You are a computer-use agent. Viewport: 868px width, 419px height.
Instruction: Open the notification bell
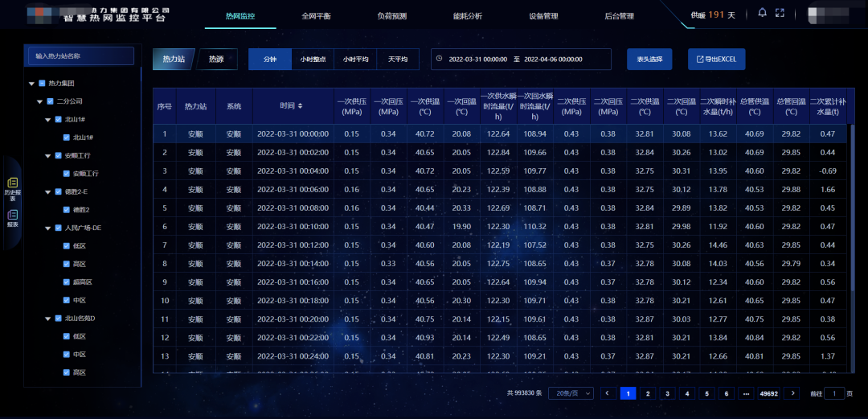762,14
